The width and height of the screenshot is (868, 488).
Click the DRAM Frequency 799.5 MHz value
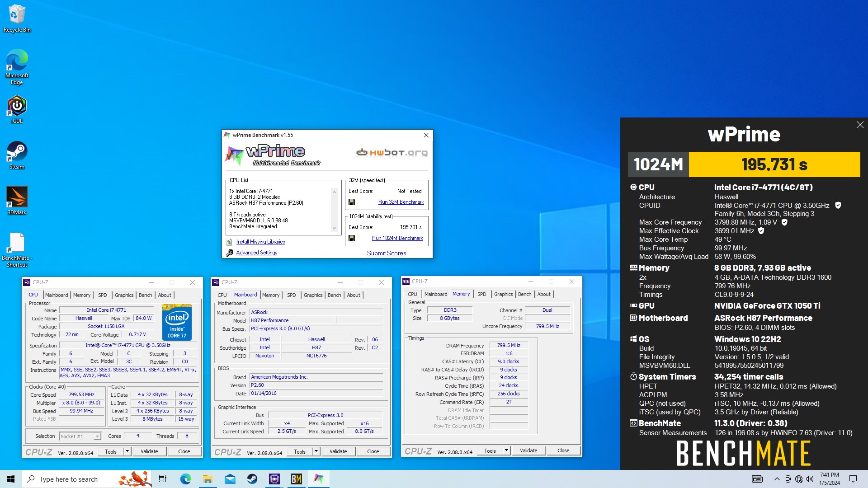tap(509, 346)
